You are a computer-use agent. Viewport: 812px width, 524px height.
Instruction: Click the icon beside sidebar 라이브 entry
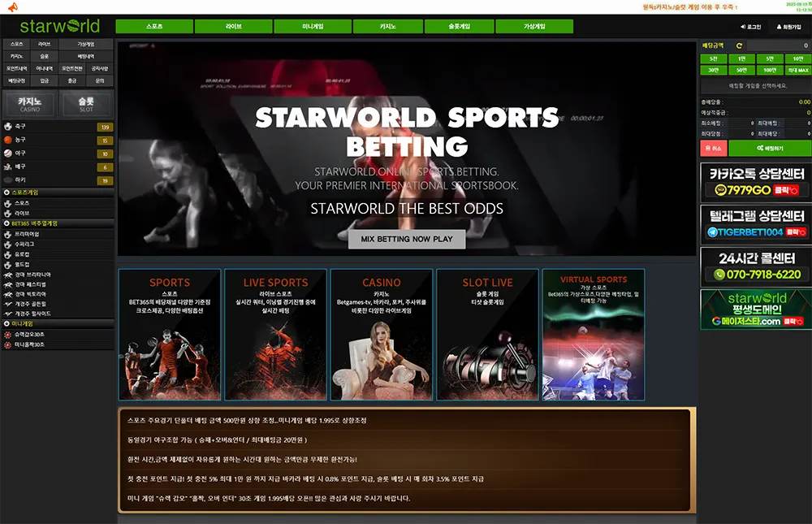8,214
